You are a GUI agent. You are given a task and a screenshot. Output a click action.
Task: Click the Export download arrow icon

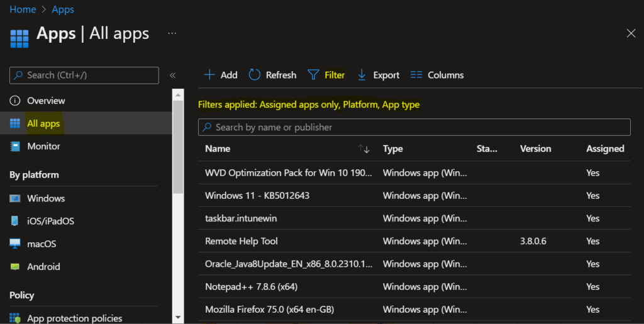coord(362,75)
